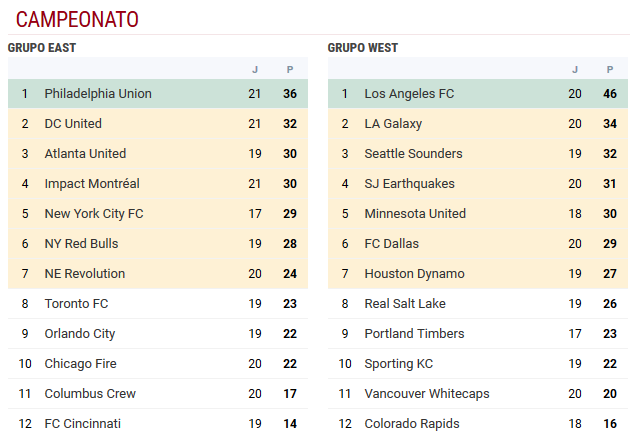Image resolution: width=630 pixels, height=432 pixels.
Task: Click Portland Timbers team link
Action: point(414,334)
